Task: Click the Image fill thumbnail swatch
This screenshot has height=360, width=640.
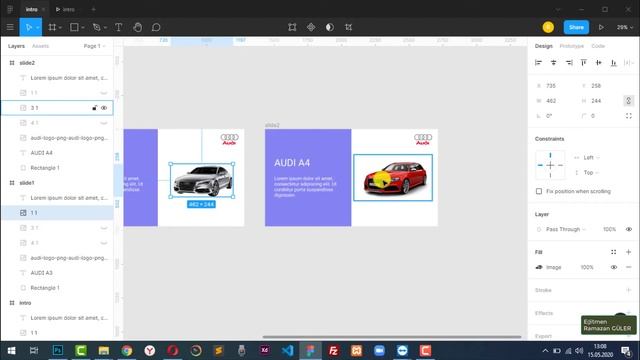Action: pyautogui.click(x=539, y=267)
